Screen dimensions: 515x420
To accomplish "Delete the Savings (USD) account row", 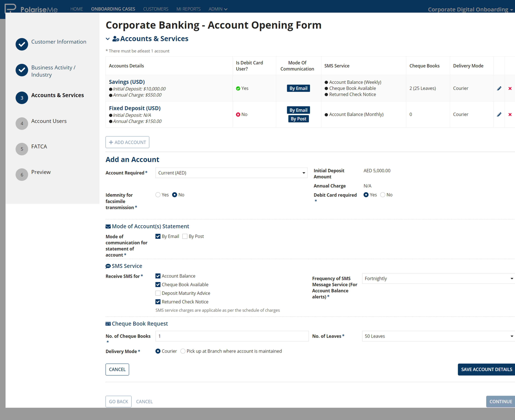I will [x=510, y=88].
